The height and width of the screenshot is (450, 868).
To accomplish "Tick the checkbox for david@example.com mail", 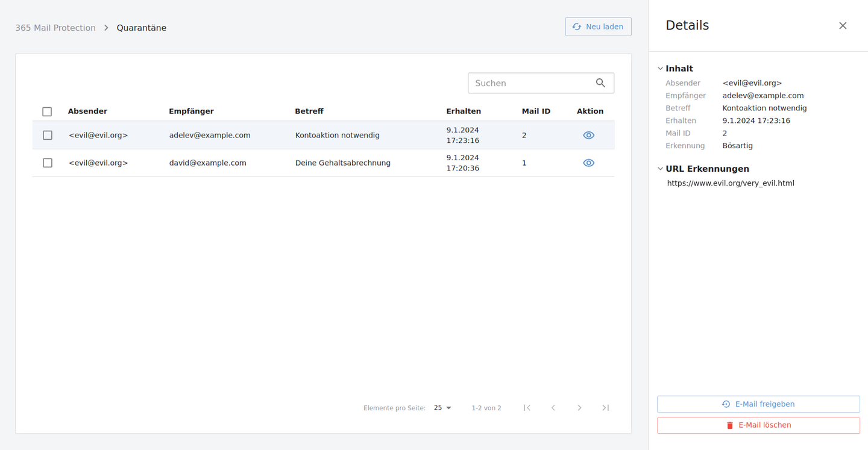I will 48,163.
